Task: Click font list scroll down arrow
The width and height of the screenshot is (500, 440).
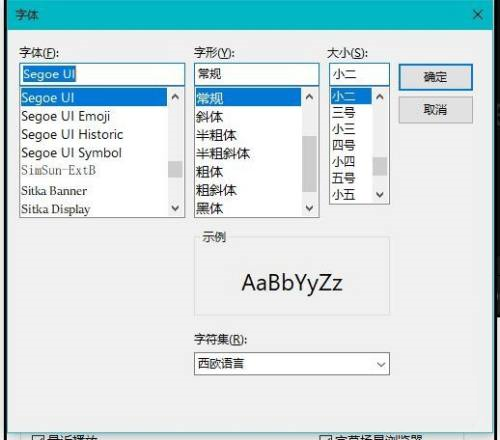Action: click(175, 208)
